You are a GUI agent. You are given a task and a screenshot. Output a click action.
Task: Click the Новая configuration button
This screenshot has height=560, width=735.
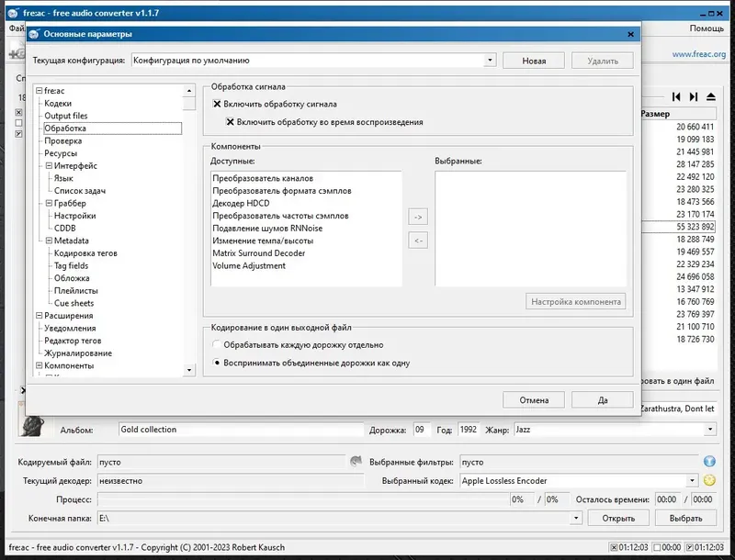pos(534,61)
